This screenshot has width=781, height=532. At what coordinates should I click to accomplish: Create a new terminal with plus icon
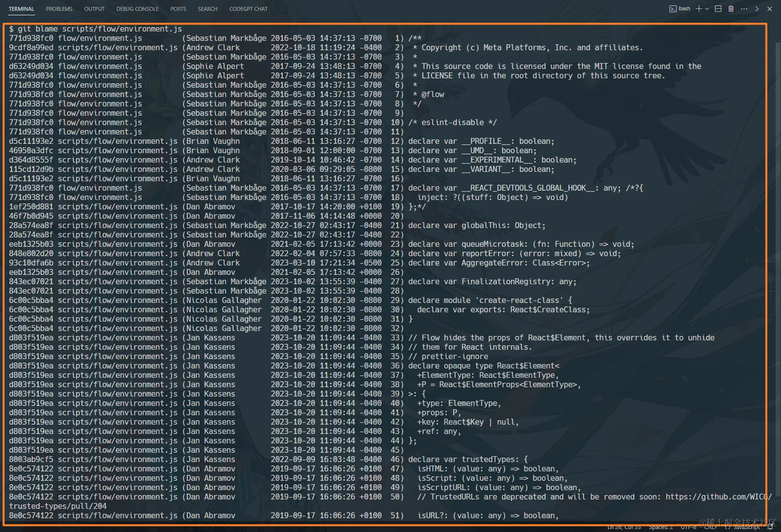699,9
